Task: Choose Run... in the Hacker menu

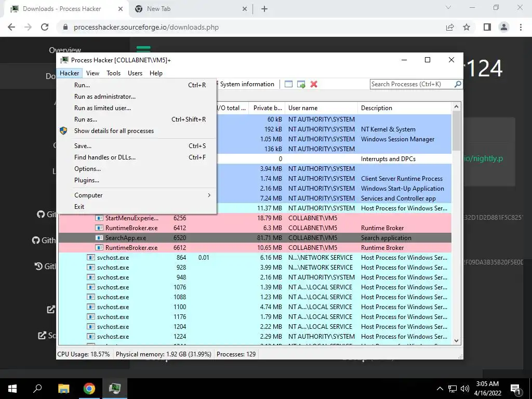Action: (x=137, y=85)
